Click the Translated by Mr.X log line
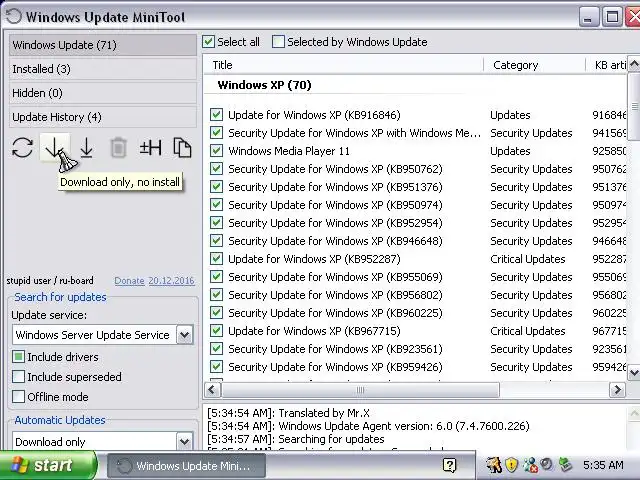The image size is (640, 480). click(288, 413)
